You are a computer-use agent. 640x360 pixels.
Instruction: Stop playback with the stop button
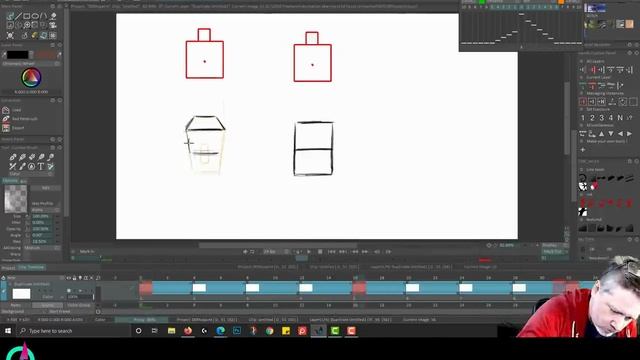(320, 251)
